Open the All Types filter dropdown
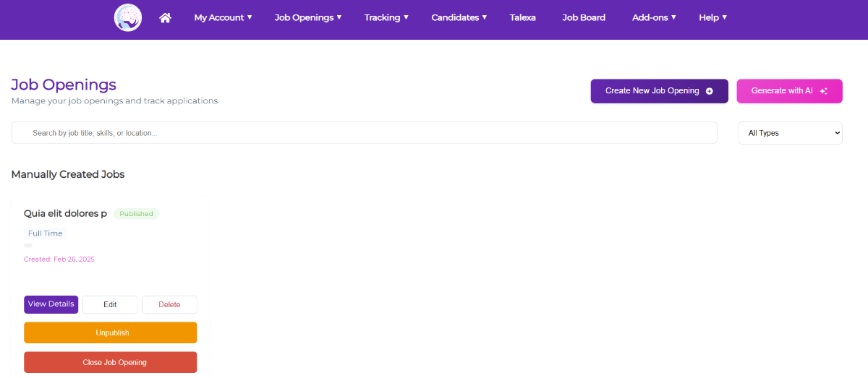Image resolution: width=868 pixels, height=378 pixels. 790,133
